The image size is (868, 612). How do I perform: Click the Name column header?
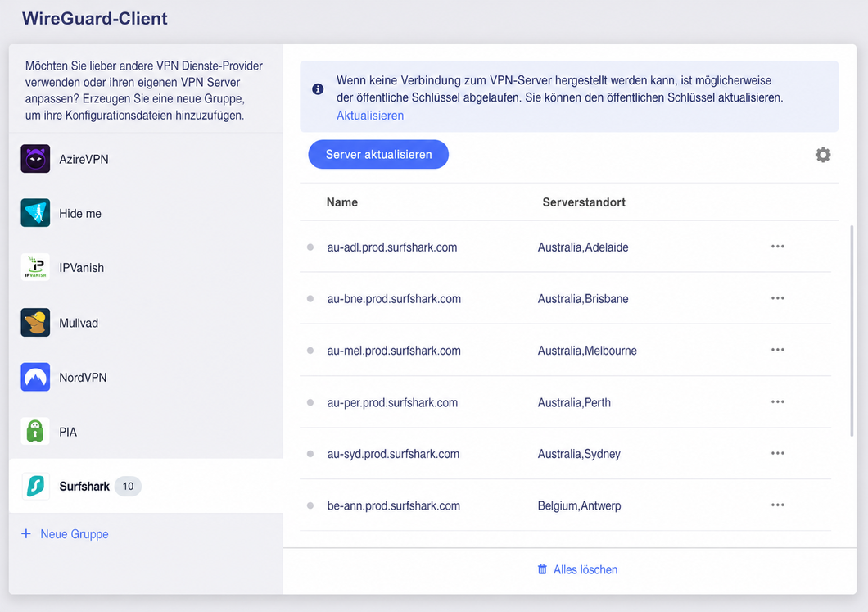pos(342,202)
